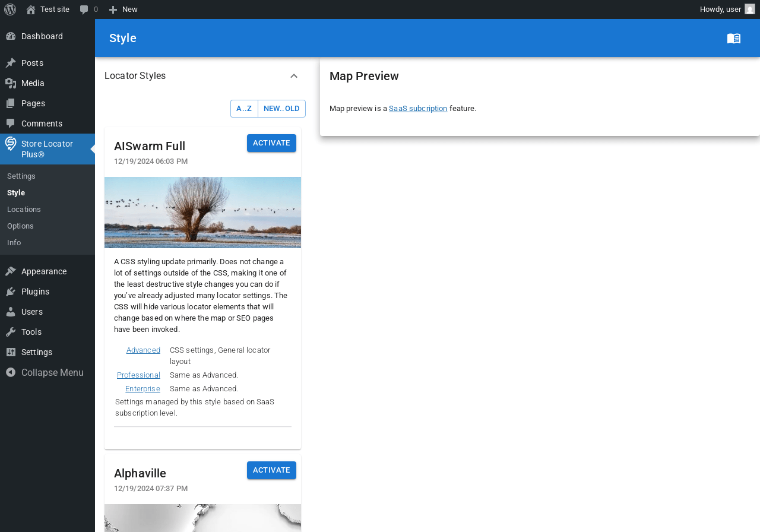The height and width of the screenshot is (532, 760).
Task: Go to Store Locator Settings submenu
Action: click(21, 176)
